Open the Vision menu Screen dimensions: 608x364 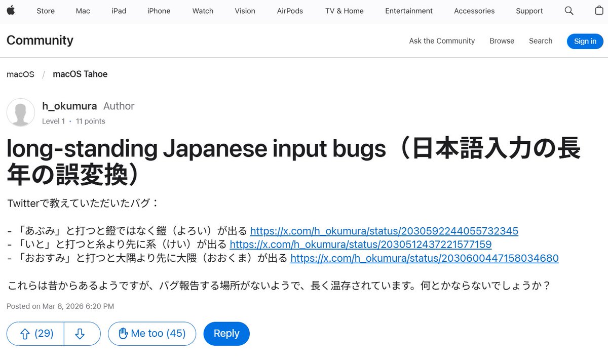pos(245,11)
